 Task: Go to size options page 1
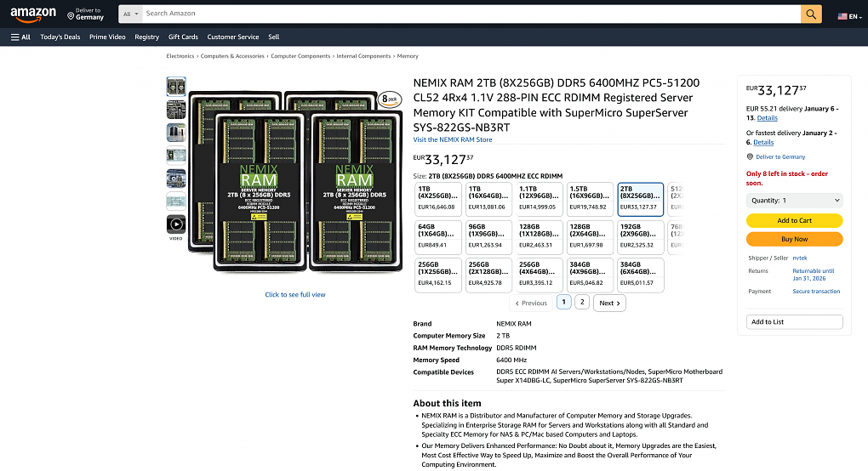pyautogui.click(x=563, y=302)
